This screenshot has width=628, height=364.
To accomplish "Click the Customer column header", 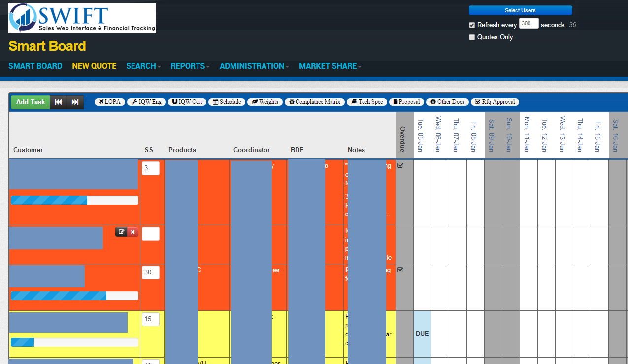I will click(x=28, y=150).
